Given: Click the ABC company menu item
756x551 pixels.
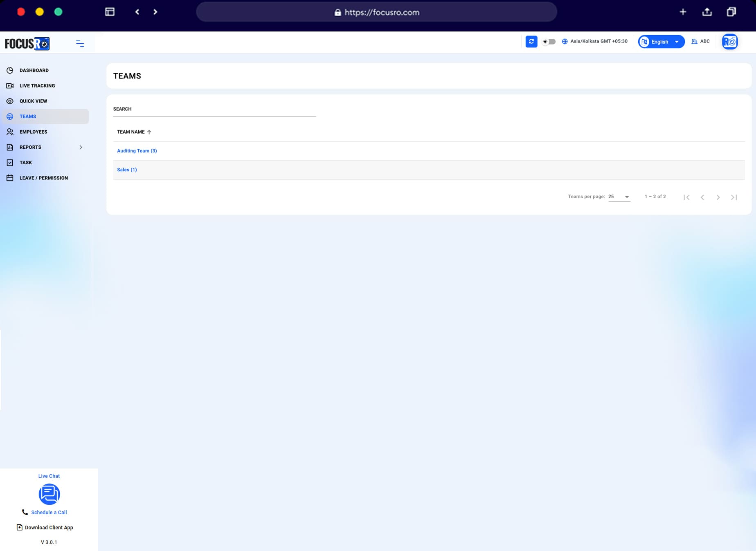Looking at the screenshot, I should tap(701, 41).
